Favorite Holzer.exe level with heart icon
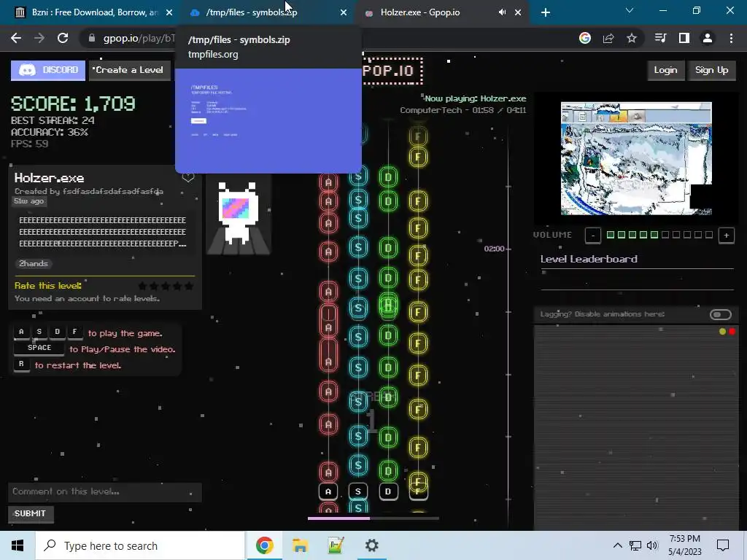The width and height of the screenshot is (747, 560). [x=188, y=178]
